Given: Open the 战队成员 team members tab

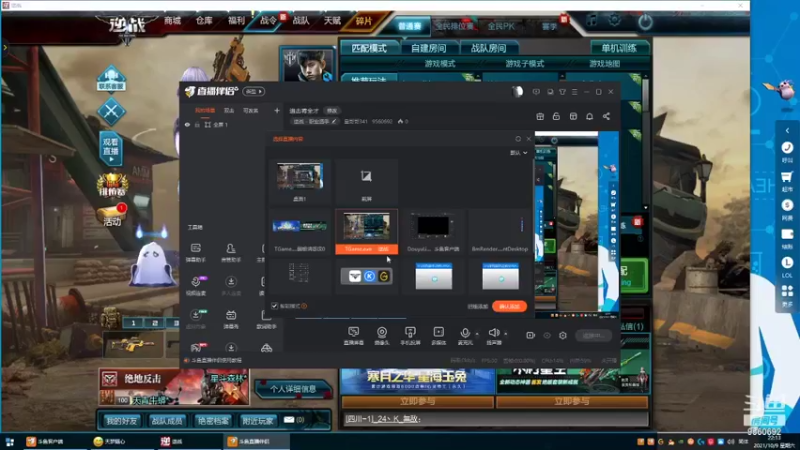Looking at the screenshot, I should point(167,420).
